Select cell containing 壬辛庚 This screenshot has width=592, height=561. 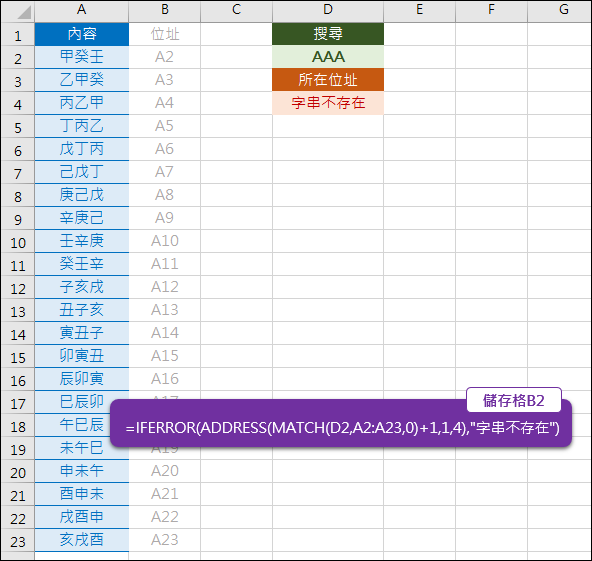tap(82, 241)
